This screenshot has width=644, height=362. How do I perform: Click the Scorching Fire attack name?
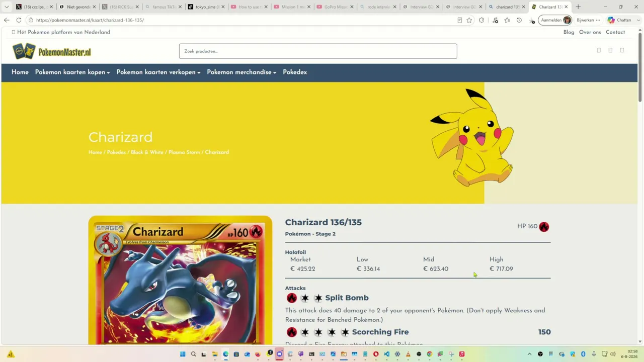tap(380, 332)
